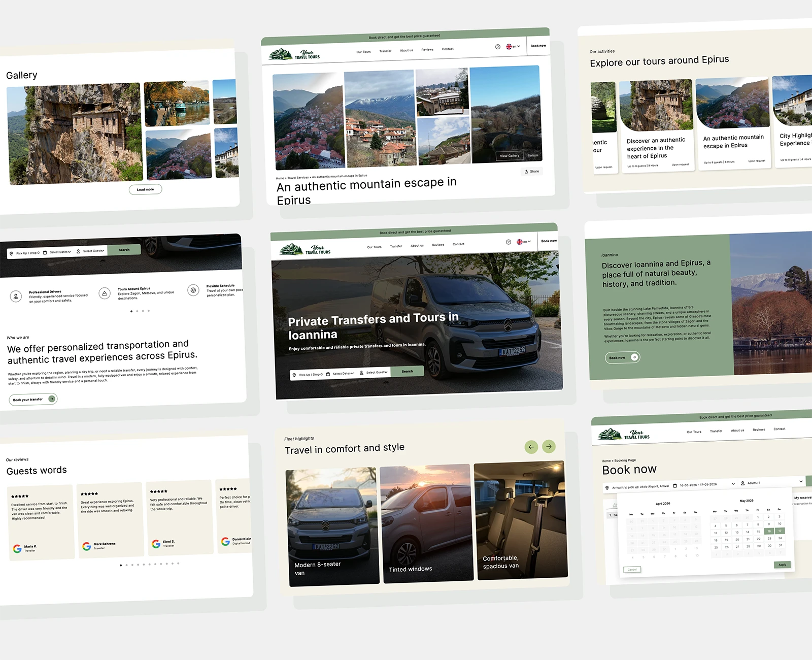
Task: Click the Professional Drivers feature icon
Action: [16, 296]
